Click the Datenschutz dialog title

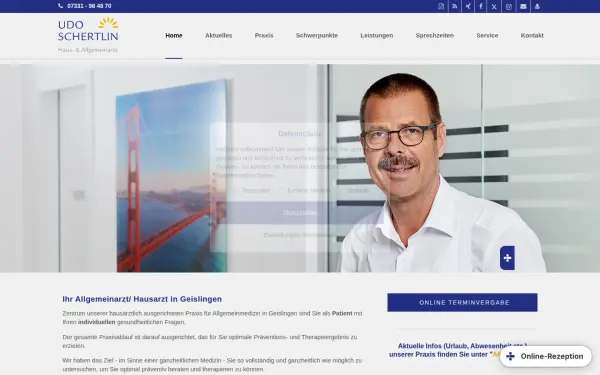click(300, 134)
